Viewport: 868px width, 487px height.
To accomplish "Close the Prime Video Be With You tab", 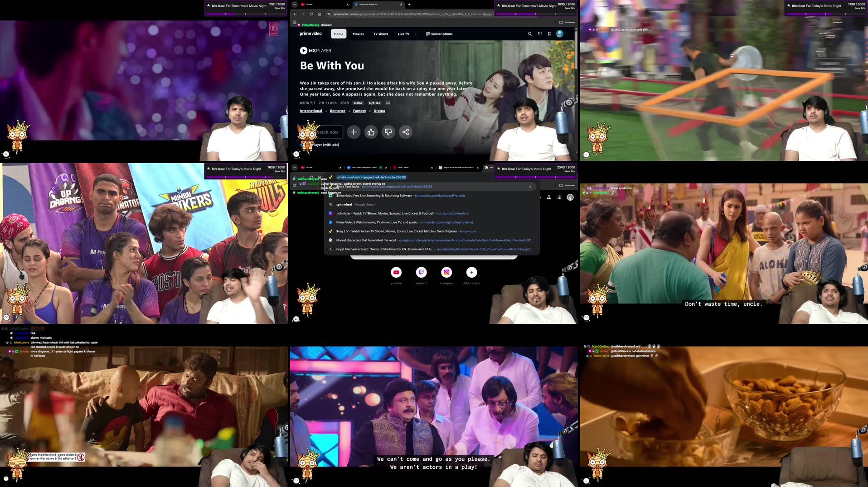I will click(401, 5).
